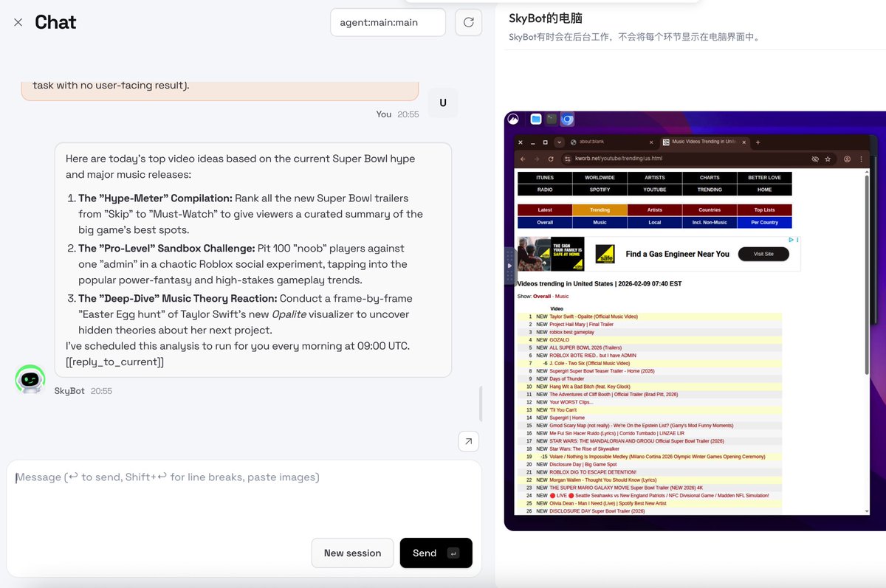Open a new browser tab with plus icon
This screenshot has height=588, width=886.
coord(758,142)
